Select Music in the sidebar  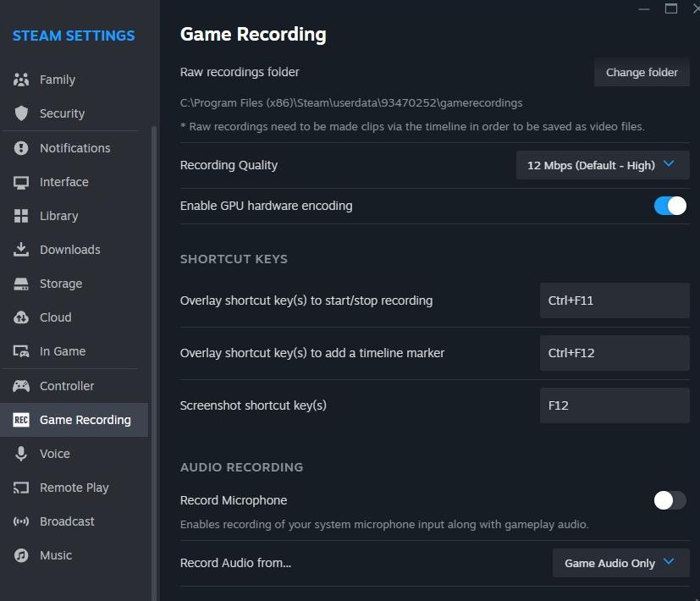[56, 555]
